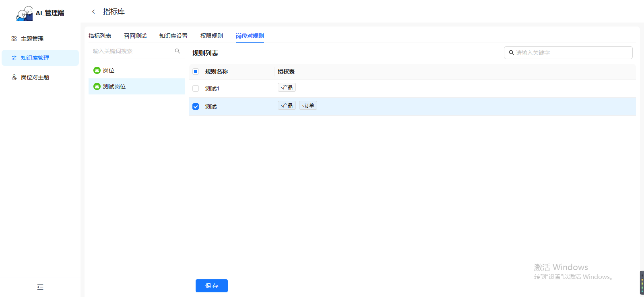Click the search magnifier in position filter
The image size is (644, 297).
(178, 51)
